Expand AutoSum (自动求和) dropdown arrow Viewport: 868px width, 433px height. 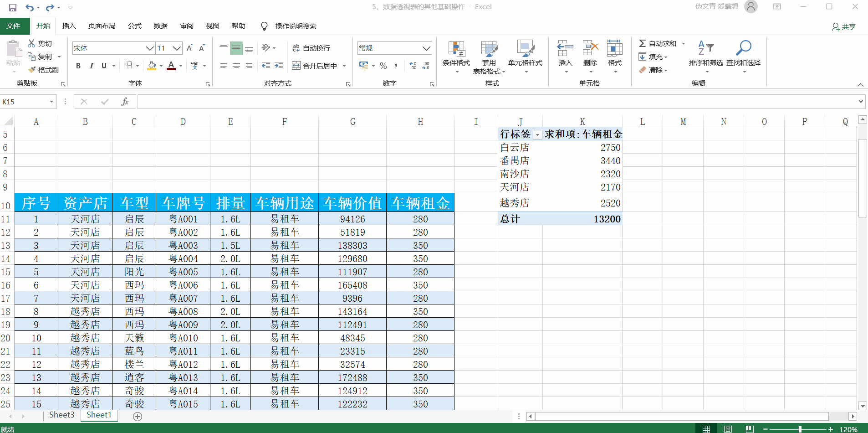coord(683,43)
